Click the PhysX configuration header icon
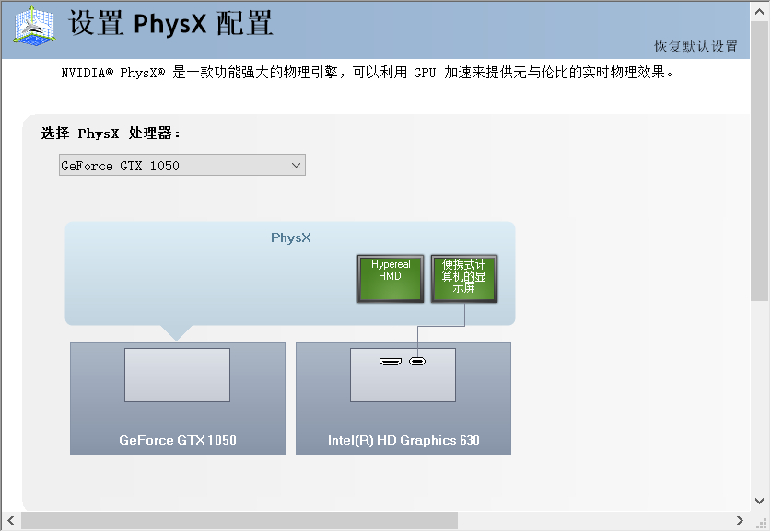 [34, 26]
